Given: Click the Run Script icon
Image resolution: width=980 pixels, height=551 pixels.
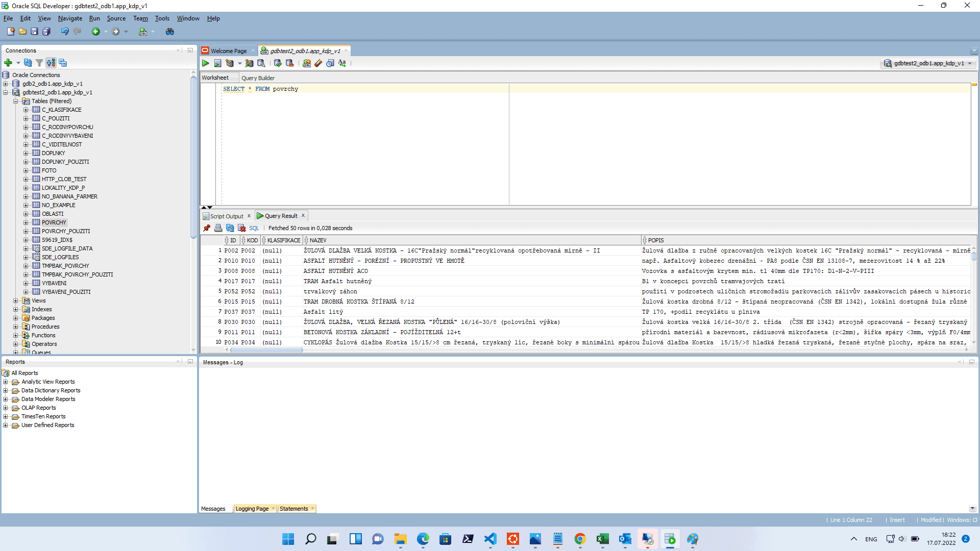Looking at the screenshot, I should 217,63.
